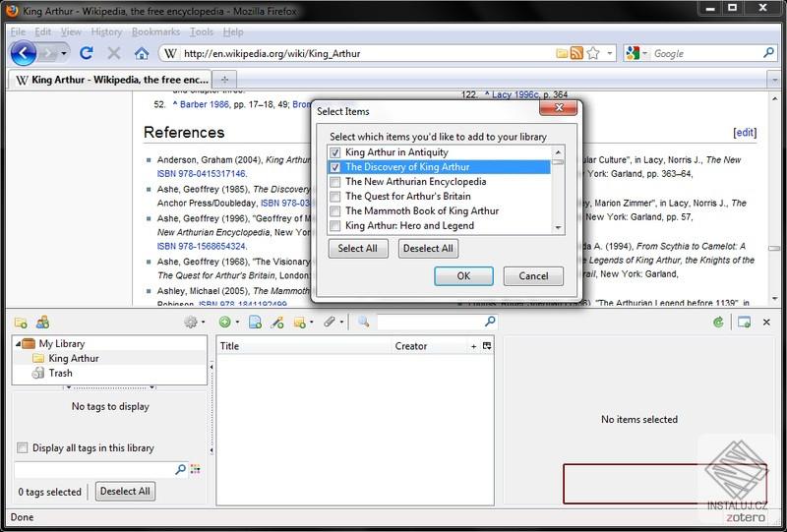The width and height of the screenshot is (787, 532).
Task: Click the RSS feed icon in address bar
Action: click(x=576, y=53)
